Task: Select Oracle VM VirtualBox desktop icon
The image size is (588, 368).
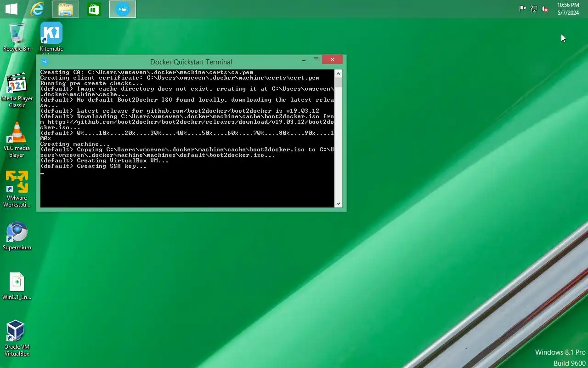Action: click(x=17, y=339)
